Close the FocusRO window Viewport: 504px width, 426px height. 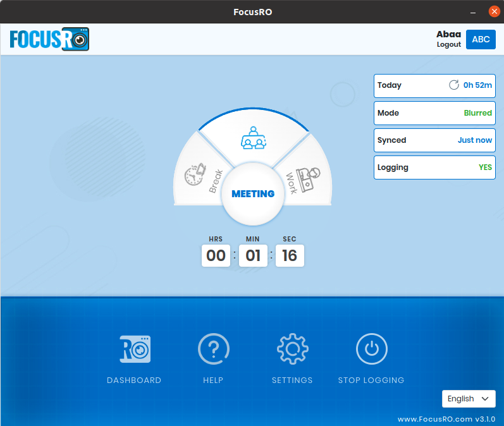[495, 11]
